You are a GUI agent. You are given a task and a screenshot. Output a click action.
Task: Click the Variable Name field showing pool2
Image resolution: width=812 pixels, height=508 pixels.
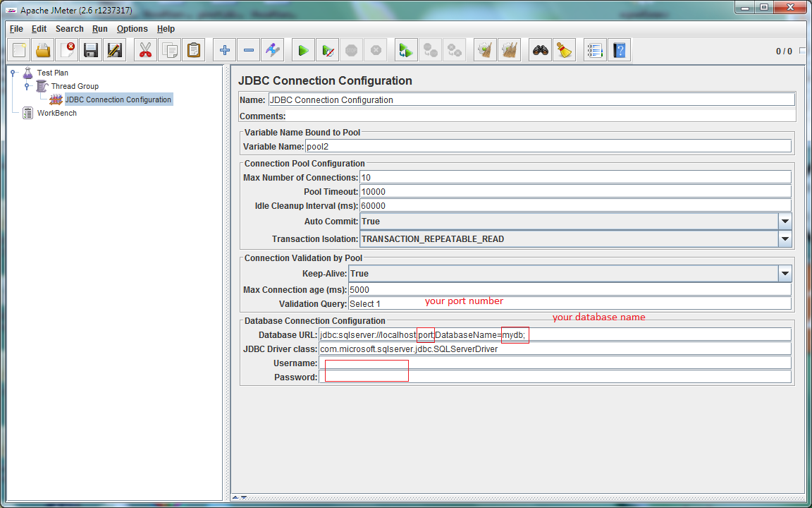(548, 147)
